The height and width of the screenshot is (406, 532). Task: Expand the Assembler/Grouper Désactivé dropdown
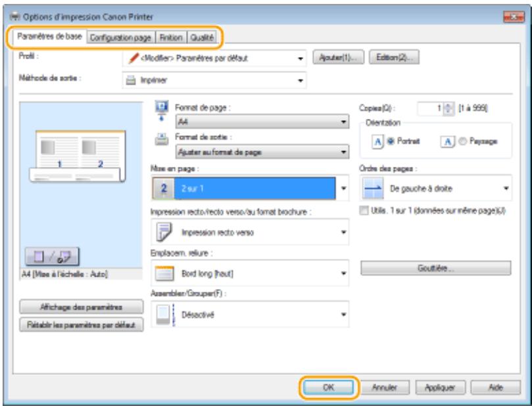point(250,314)
